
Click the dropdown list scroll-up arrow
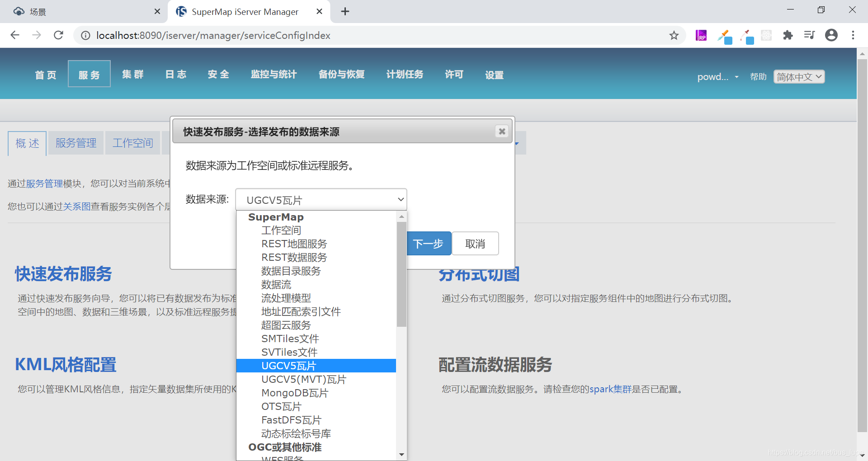[x=401, y=216]
